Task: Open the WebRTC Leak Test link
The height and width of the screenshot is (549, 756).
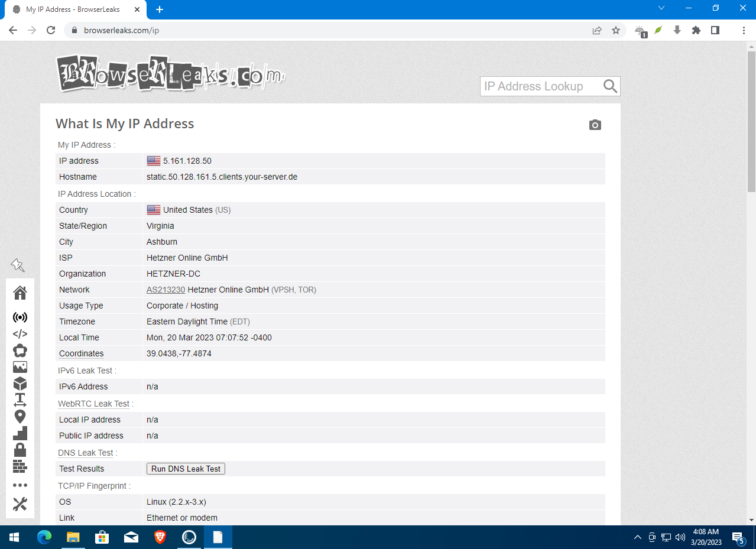Action: point(93,404)
